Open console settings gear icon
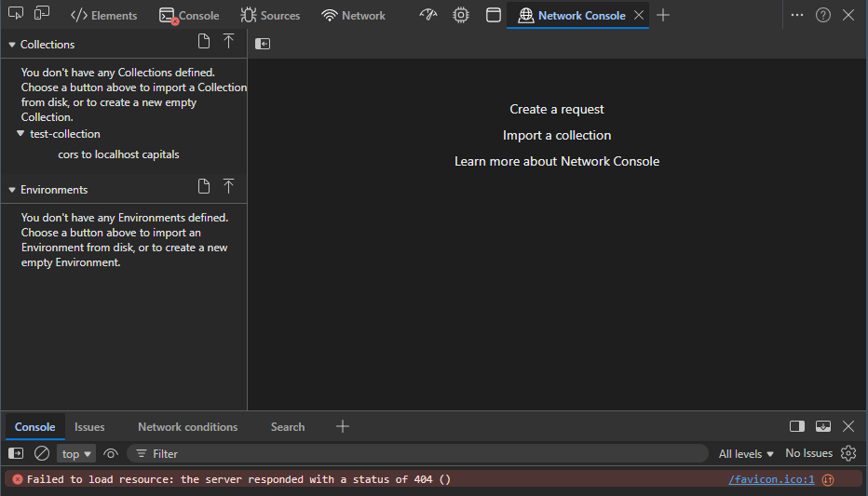 pyautogui.click(x=848, y=453)
